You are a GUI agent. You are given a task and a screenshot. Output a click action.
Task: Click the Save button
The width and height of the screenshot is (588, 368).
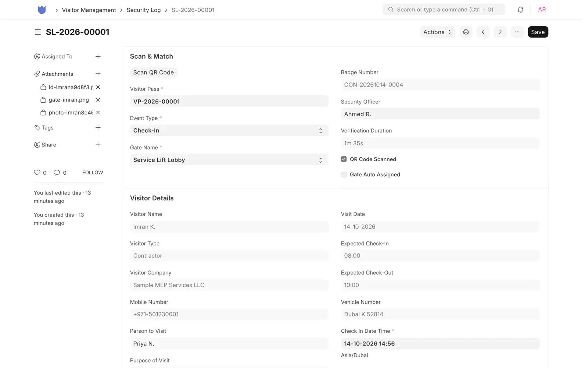click(538, 32)
